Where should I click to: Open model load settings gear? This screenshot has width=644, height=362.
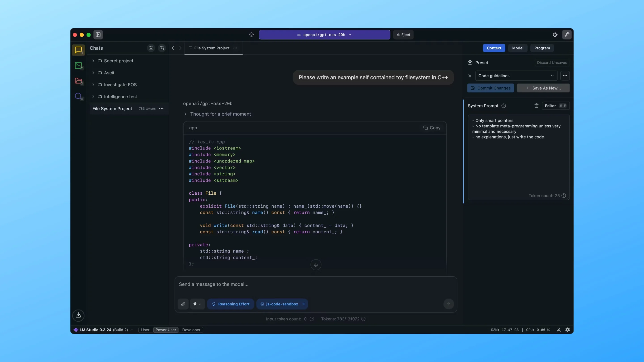click(x=252, y=35)
